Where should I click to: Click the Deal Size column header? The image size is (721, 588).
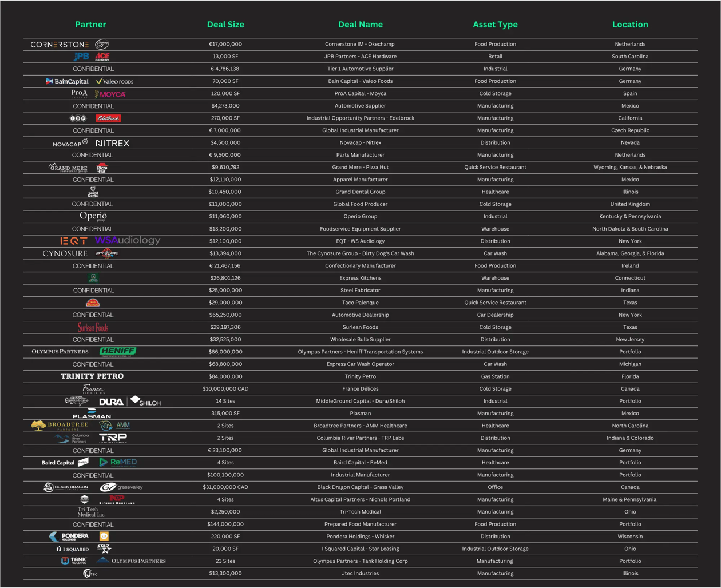[225, 25]
